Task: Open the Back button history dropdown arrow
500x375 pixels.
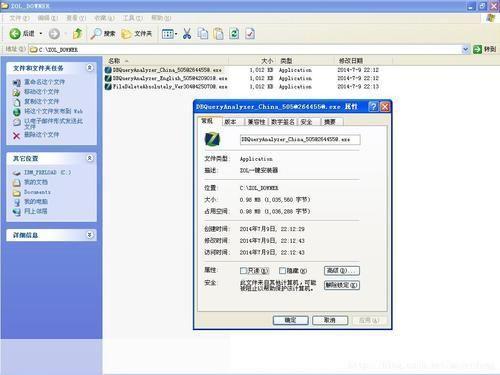Action: 41,33
